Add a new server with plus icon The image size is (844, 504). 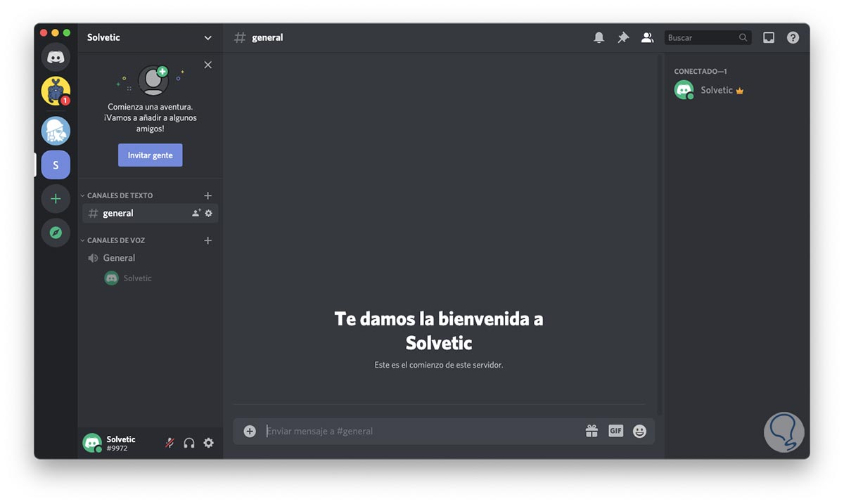point(56,199)
